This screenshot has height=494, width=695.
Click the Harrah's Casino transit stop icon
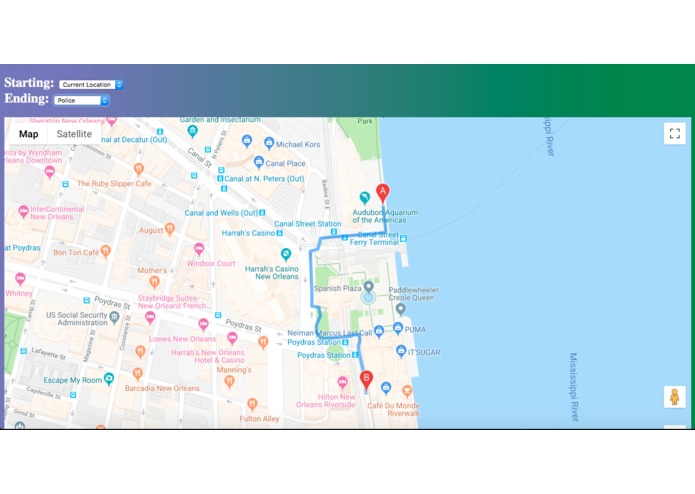pos(279,233)
